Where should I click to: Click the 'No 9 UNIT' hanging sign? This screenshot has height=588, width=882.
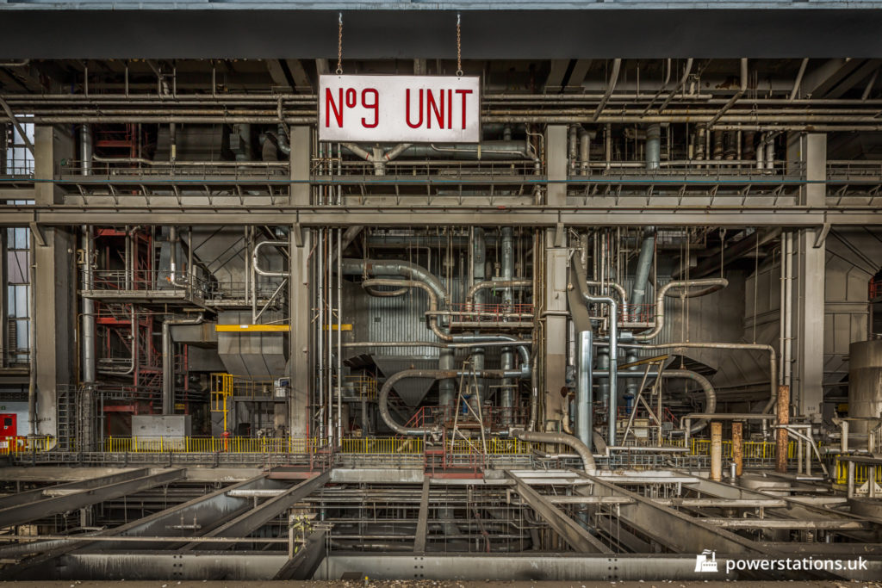click(399, 108)
